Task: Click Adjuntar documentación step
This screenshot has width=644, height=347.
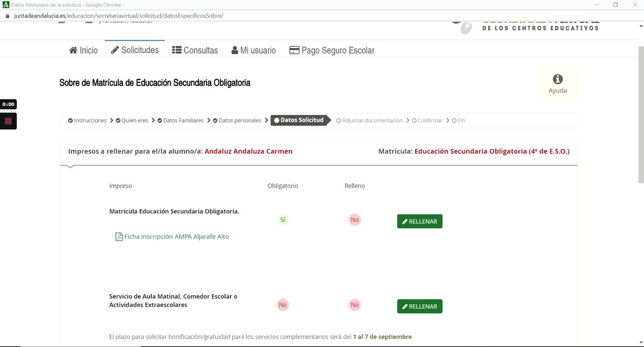Action: pyautogui.click(x=369, y=120)
